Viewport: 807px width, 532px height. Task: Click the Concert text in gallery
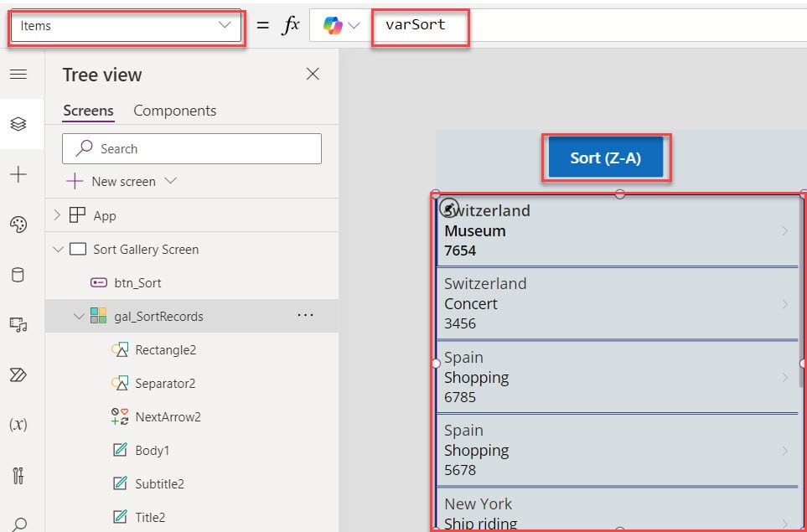(x=471, y=303)
